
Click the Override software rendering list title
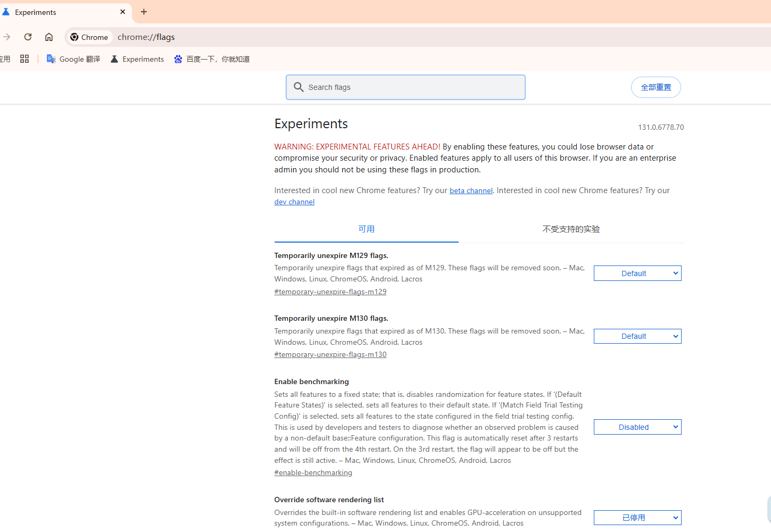(329, 500)
